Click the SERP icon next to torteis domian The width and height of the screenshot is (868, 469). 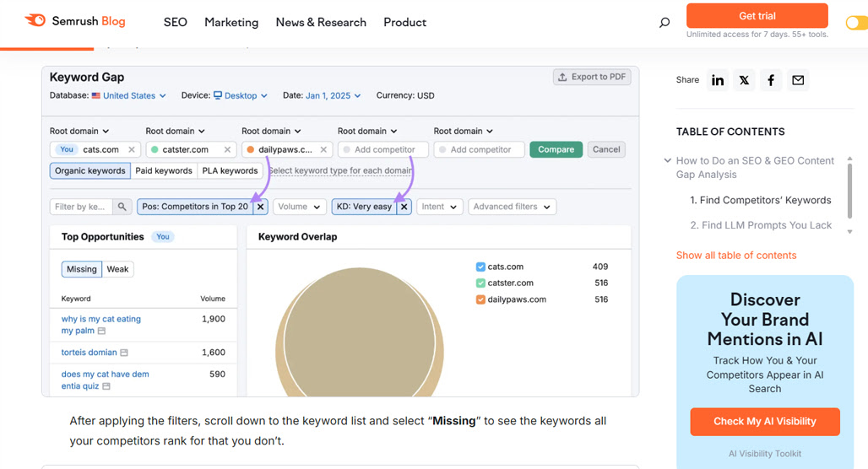click(x=124, y=353)
